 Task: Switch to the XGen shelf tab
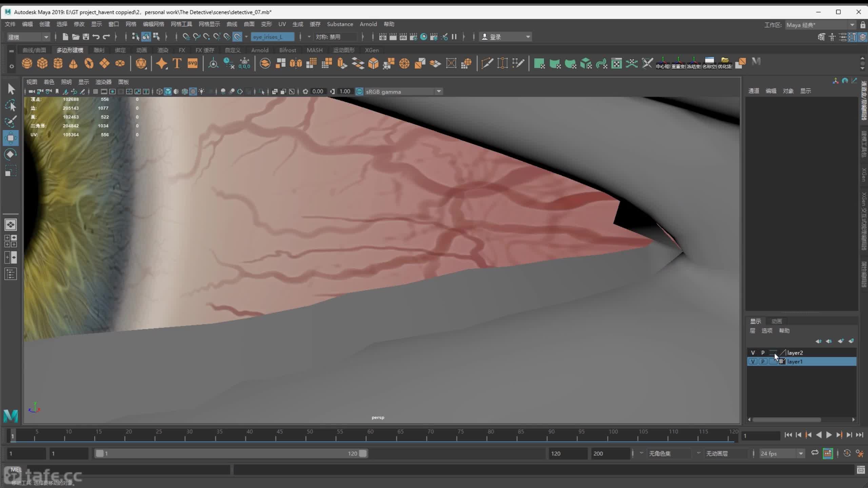click(372, 50)
